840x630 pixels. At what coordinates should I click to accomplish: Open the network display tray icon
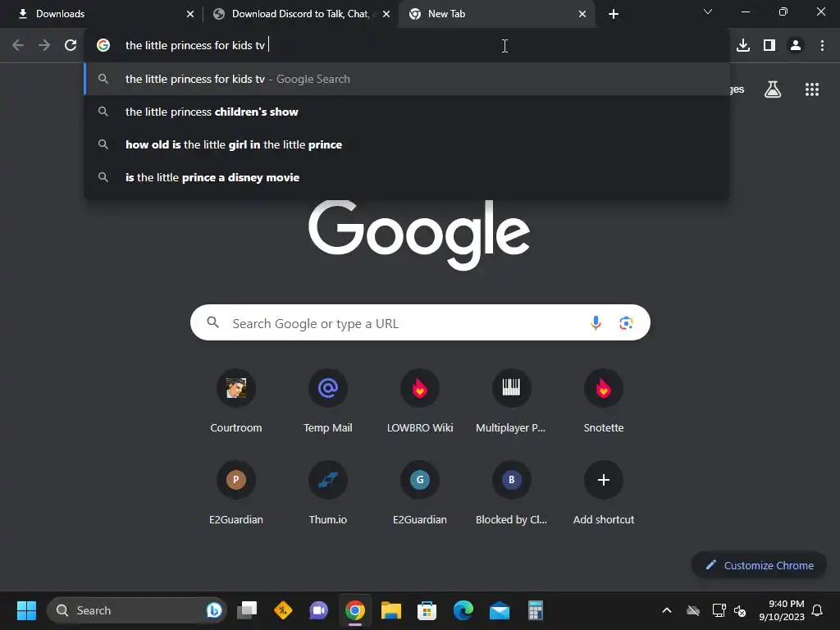click(x=719, y=610)
